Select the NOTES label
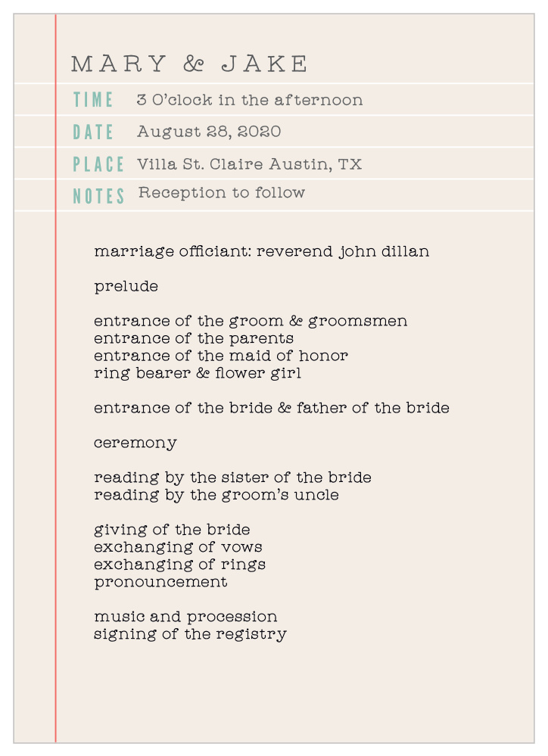 [x=99, y=196]
